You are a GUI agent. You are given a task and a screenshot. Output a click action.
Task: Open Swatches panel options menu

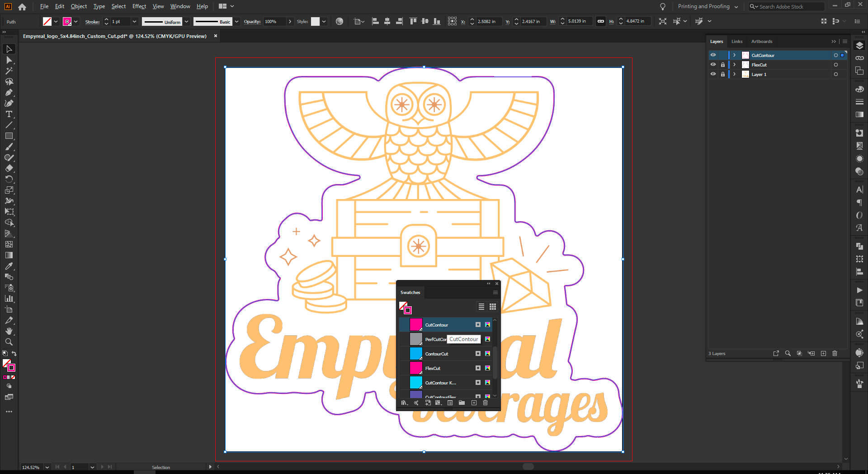click(x=495, y=292)
